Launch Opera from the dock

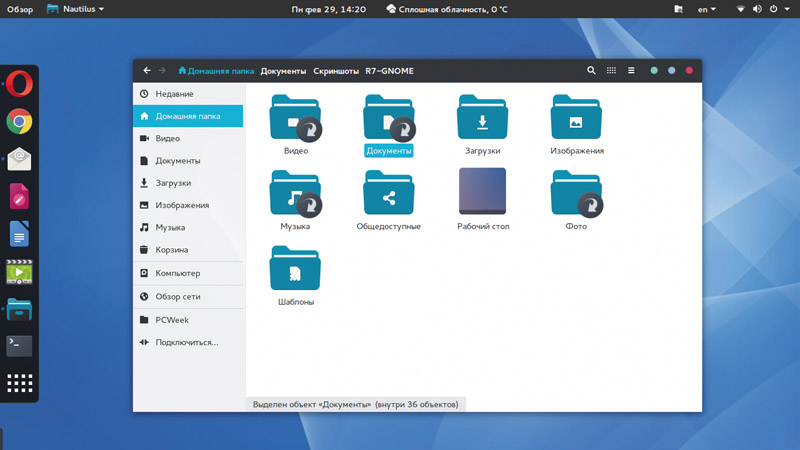click(19, 83)
